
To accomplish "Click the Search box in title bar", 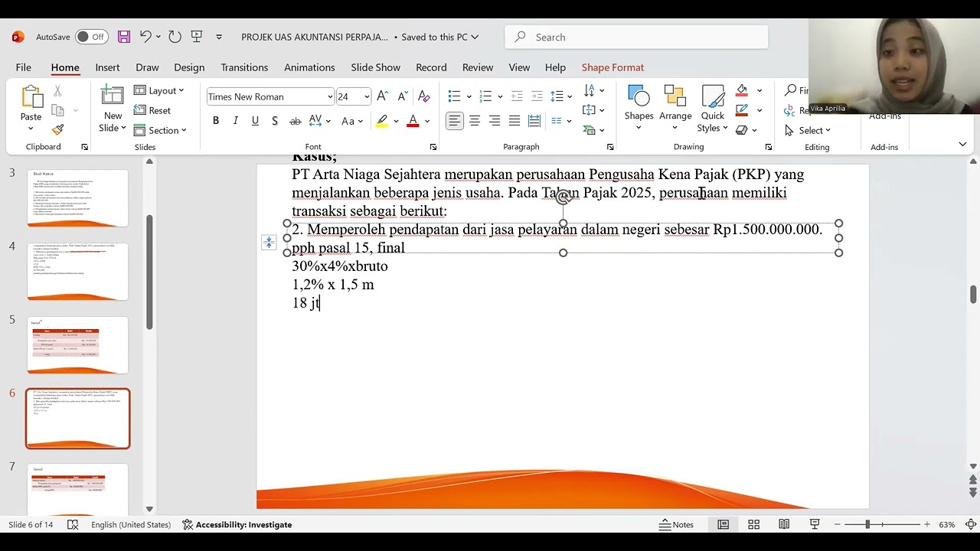I will coord(636,37).
